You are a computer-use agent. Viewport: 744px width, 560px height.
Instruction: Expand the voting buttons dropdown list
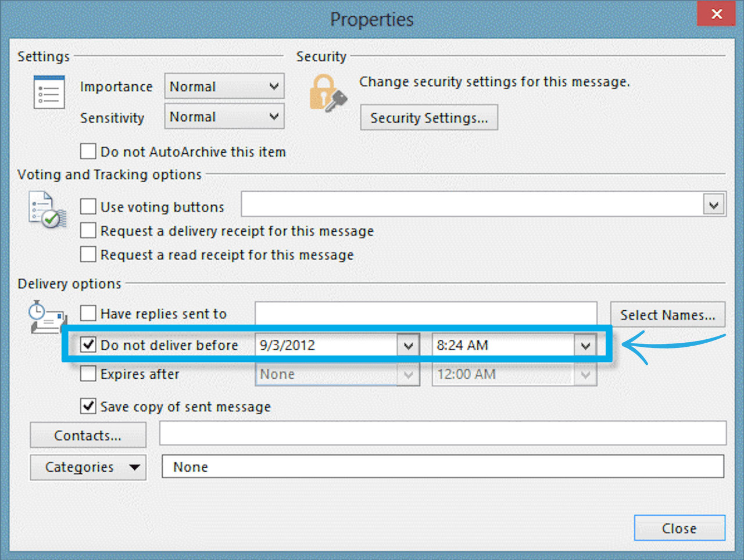(714, 204)
